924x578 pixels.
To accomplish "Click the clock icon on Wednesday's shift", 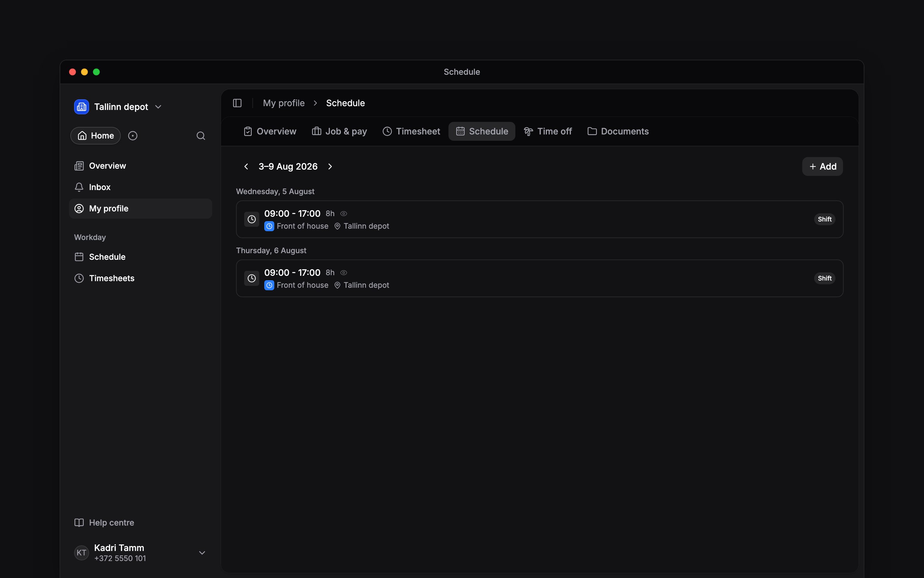I will [x=252, y=219].
